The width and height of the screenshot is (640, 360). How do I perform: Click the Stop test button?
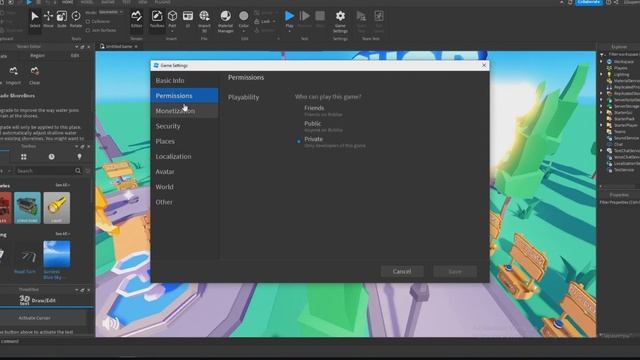pyautogui.click(x=320, y=19)
